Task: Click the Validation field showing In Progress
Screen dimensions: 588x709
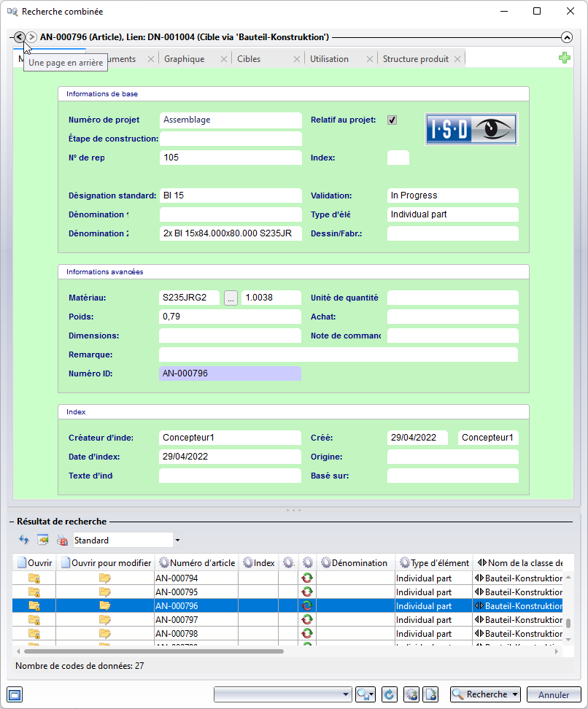Action: 453,195
